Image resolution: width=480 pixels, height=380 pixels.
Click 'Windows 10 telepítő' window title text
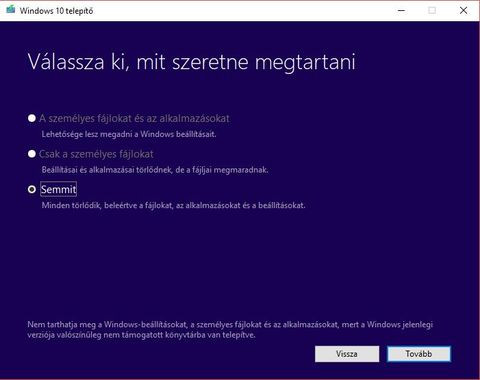tap(56, 11)
